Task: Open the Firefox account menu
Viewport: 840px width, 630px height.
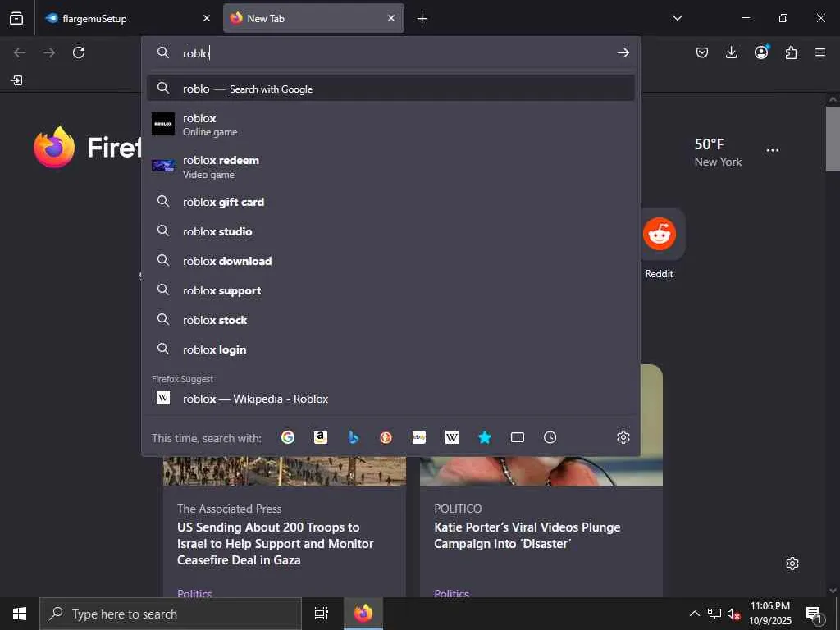Action: (x=761, y=52)
